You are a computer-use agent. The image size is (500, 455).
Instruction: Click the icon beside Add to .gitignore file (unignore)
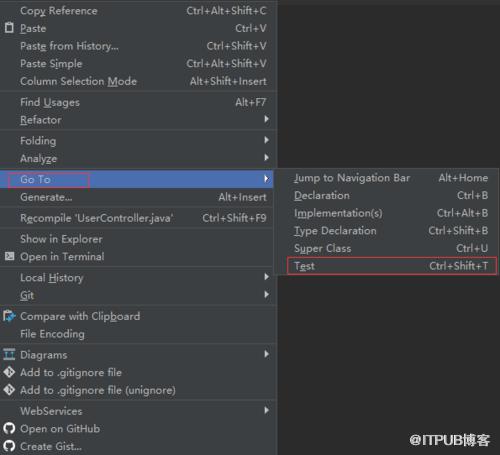9,390
